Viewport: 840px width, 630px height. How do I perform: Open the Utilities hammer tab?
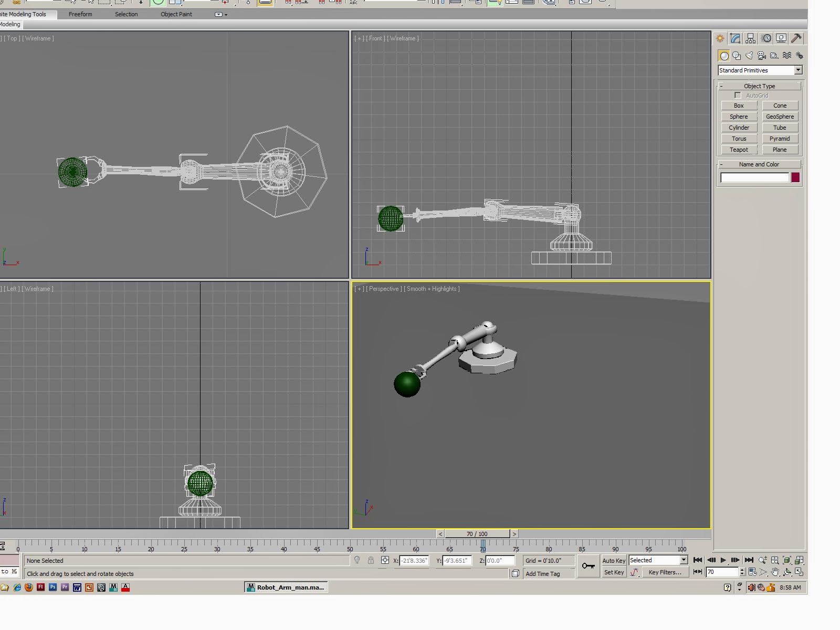[796, 38]
